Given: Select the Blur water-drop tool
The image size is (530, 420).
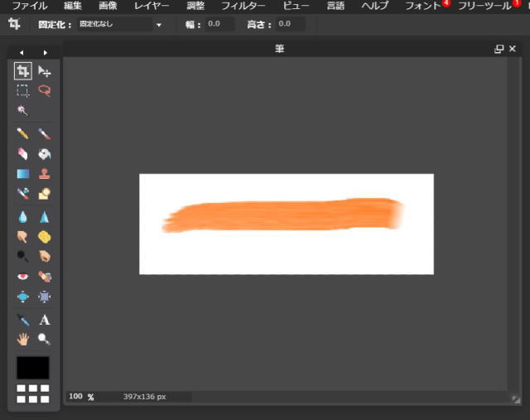Looking at the screenshot, I should click(x=23, y=217).
